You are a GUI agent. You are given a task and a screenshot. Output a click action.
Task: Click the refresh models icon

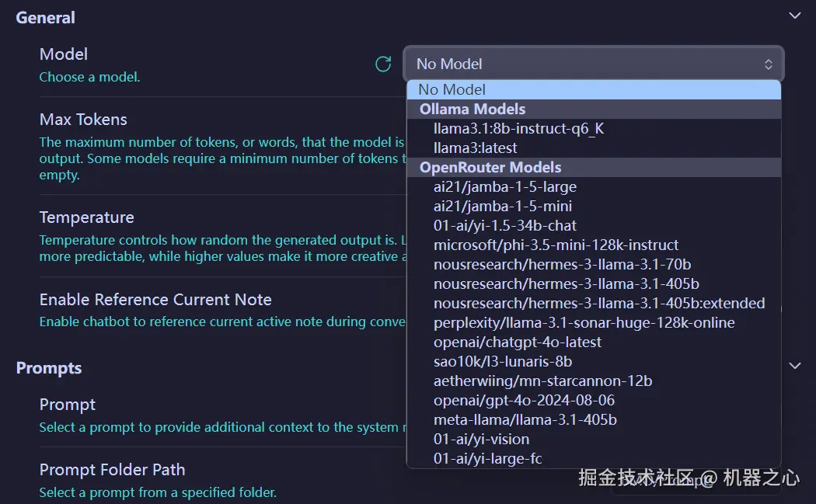(x=383, y=64)
